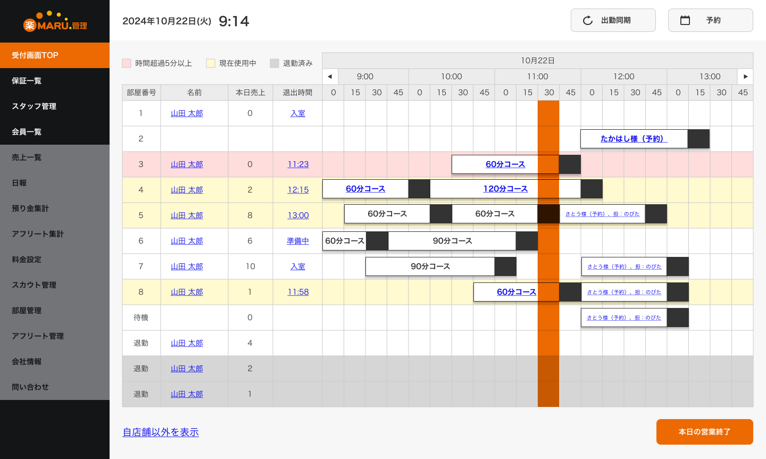The width and height of the screenshot is (766, 459).
Task: Open 受付画面TOP in the sidebar
Action: 55,55
